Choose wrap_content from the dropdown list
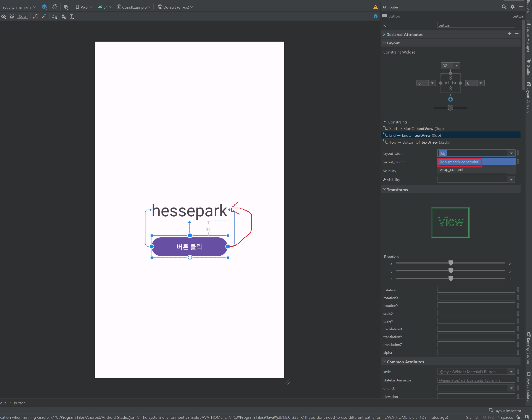This screenshot has height=420, width=532. click(x=452, y=170)
